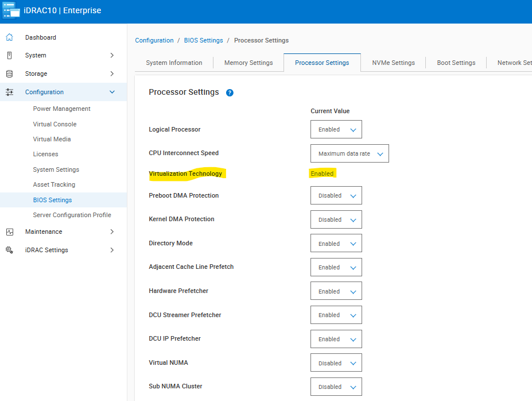532x401 pixels.
Task: Switch to the Memory Settings tab
Action: click(x=248, y=63)
